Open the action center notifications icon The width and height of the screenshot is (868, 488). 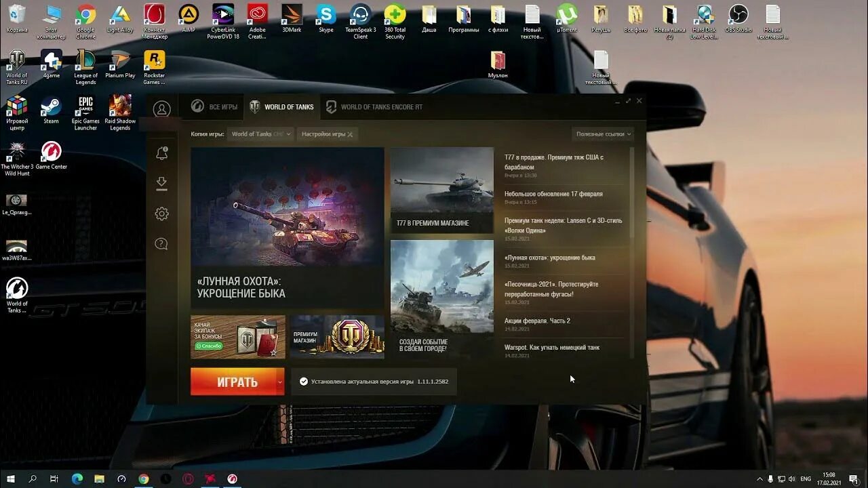tap(854, 479)
